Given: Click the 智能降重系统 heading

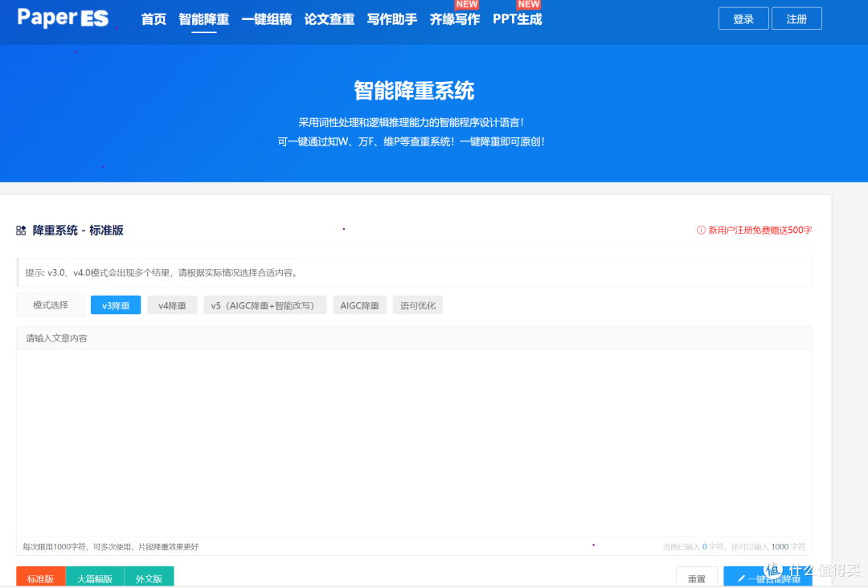Looking at the screenshot, I should [414, 91].
